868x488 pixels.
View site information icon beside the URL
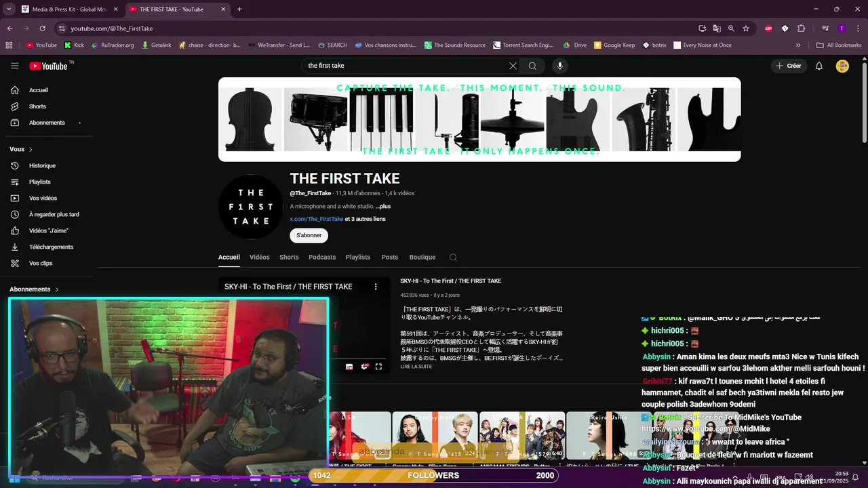(62, 28)
